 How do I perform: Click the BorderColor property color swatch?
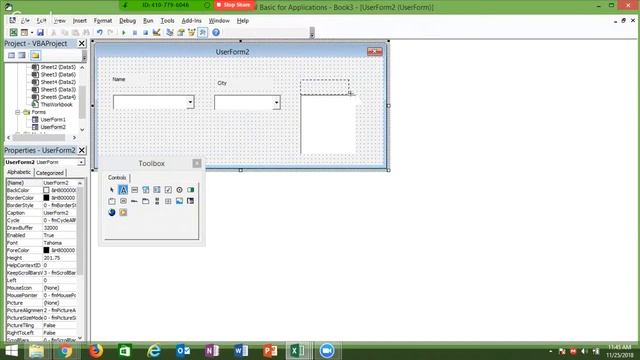[46, 198]
